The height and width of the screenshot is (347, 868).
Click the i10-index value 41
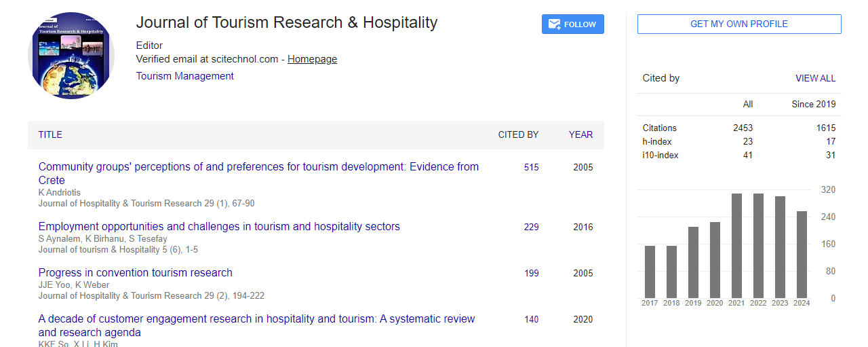pos(747,155)
